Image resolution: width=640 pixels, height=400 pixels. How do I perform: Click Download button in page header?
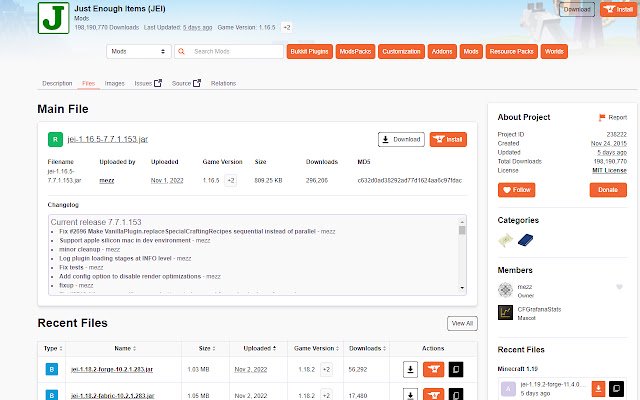[x=577, y=9]
